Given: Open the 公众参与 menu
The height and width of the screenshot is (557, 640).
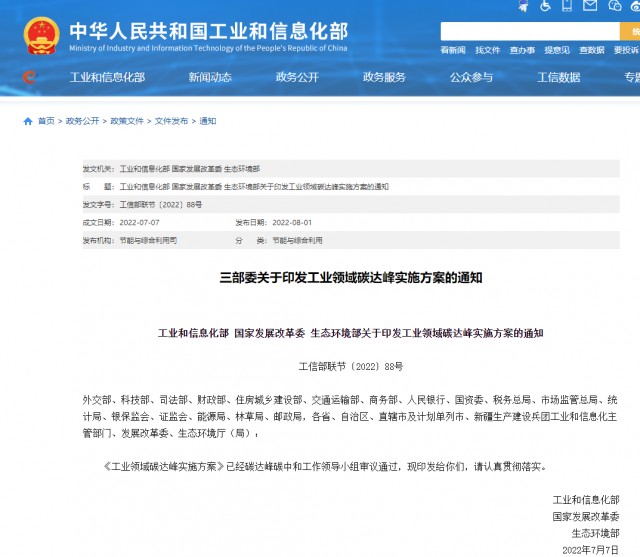Looking at the screenshot, I should coord(471,77).
